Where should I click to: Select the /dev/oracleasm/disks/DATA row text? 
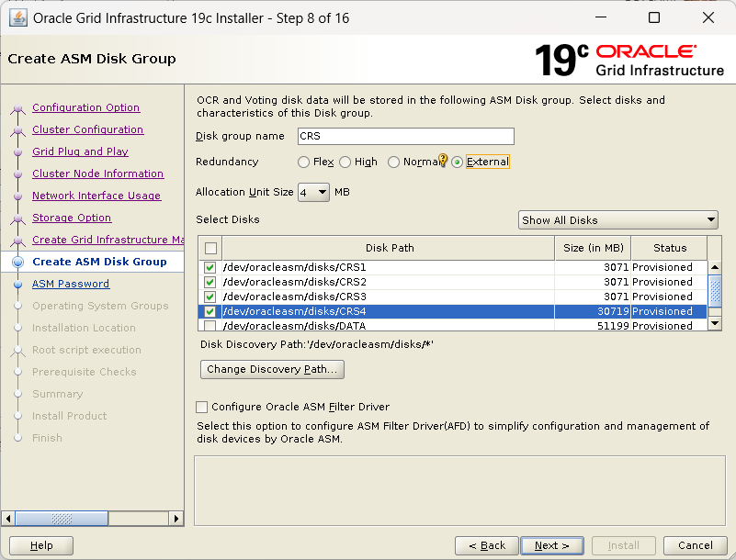(x=294, y=326)
